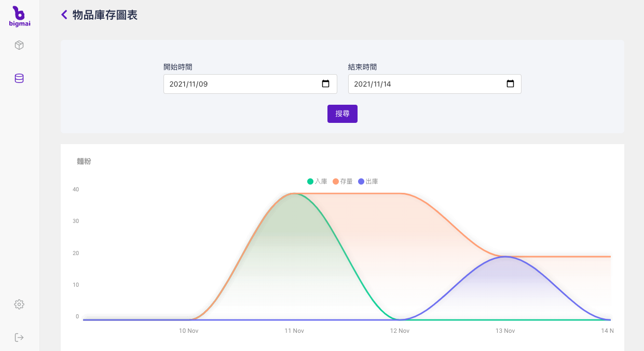The height and width of the screenshot is (351, 644).
Task: Toggle the 存量 legend series
Action: (342, 181)
